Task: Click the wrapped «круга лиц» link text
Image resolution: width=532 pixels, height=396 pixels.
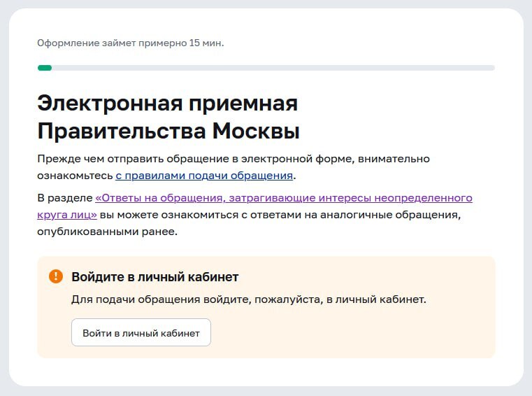Action: click(66, 214)
